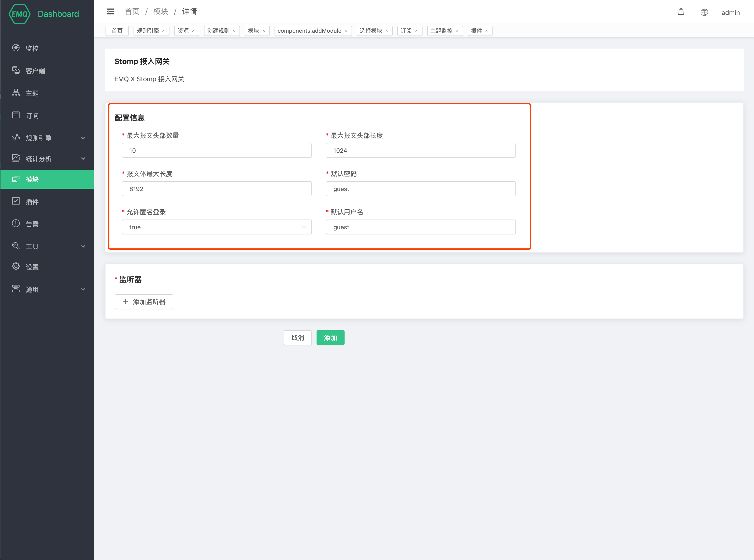Open 监控 from the sidebar
The height and width of the screenshot is (560, 754).
coord(32,49)
